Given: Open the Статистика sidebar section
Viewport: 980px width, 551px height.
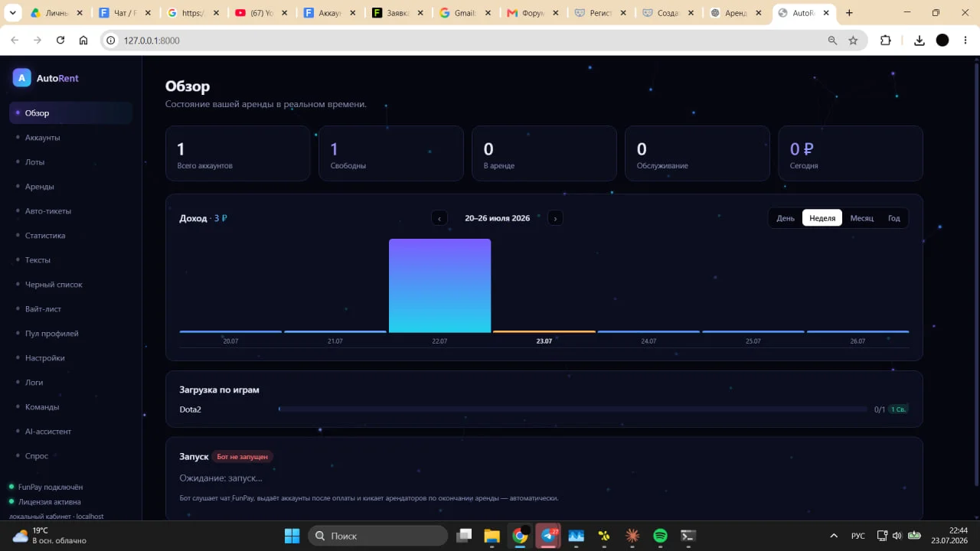Looking at the screenshot, I should [70, 236].
